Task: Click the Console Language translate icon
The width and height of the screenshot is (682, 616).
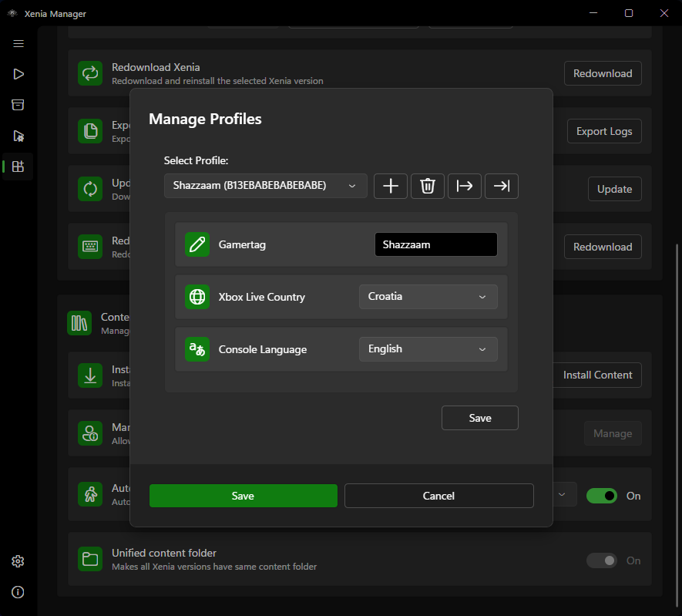Action: (197, 348)
